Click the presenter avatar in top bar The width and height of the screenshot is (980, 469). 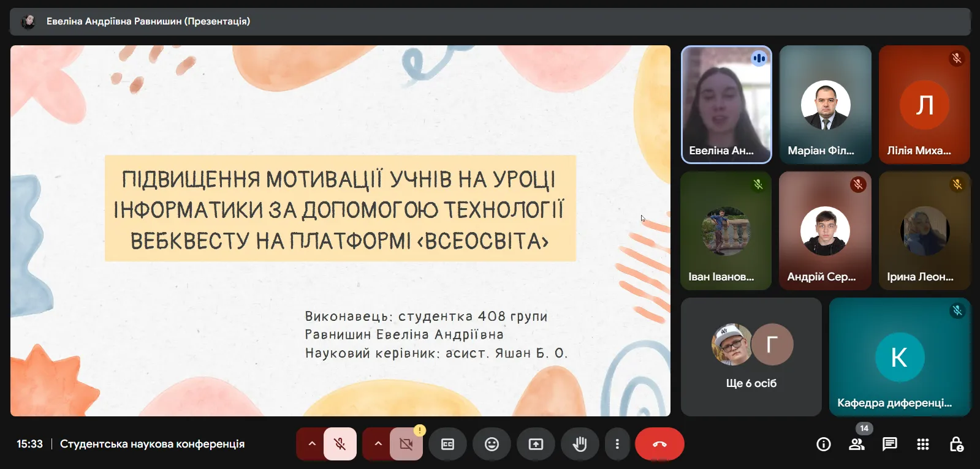(x=28, y=21)
